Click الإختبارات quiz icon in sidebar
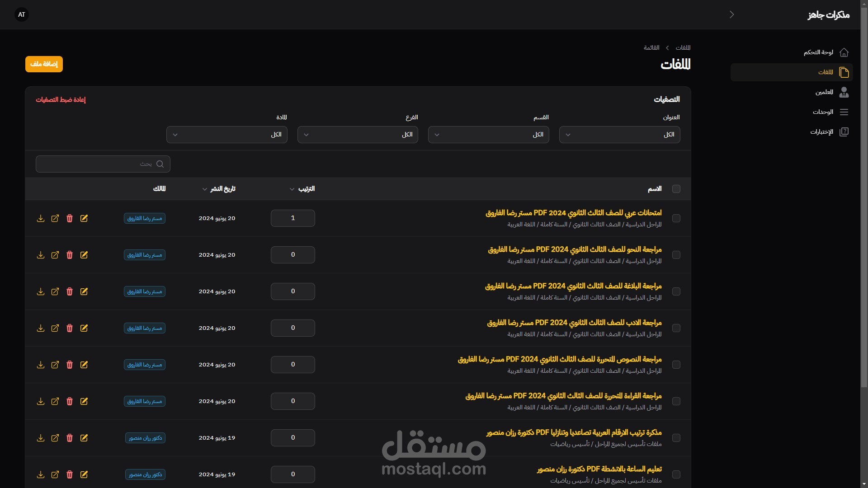The image size is (868, 488). [x=844, y=132]
